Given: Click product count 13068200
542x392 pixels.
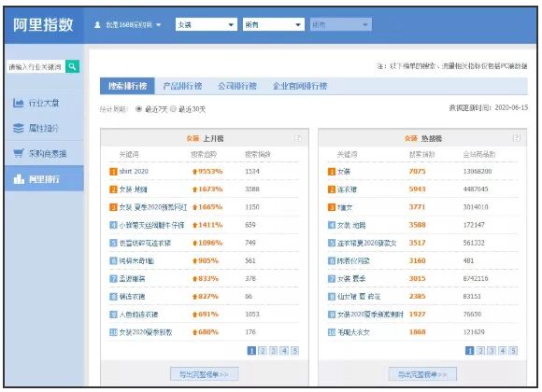Looking at the screenshot, I should [x=478, y=172].
